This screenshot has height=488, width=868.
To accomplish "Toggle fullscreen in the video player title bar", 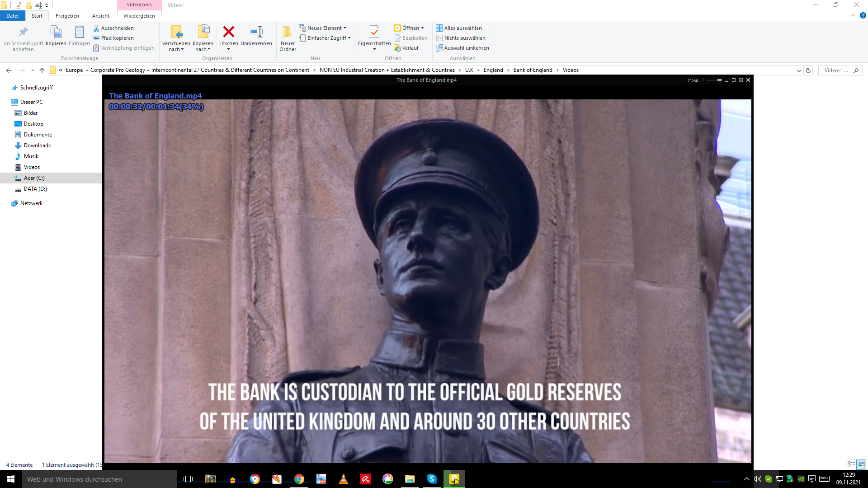I will (741, 80).
